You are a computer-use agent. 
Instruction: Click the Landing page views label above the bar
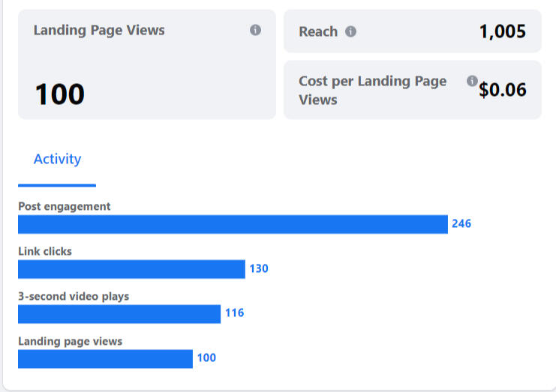click(70, 341)
